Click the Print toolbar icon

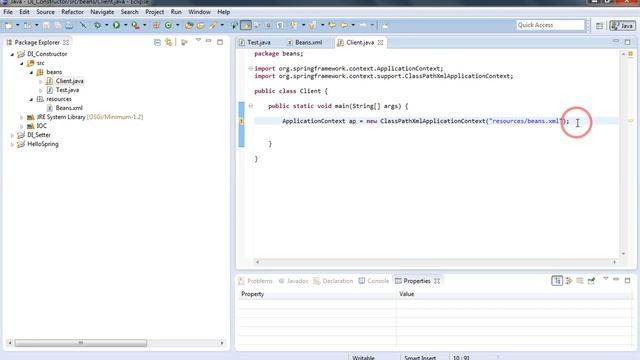pos(69,25)
